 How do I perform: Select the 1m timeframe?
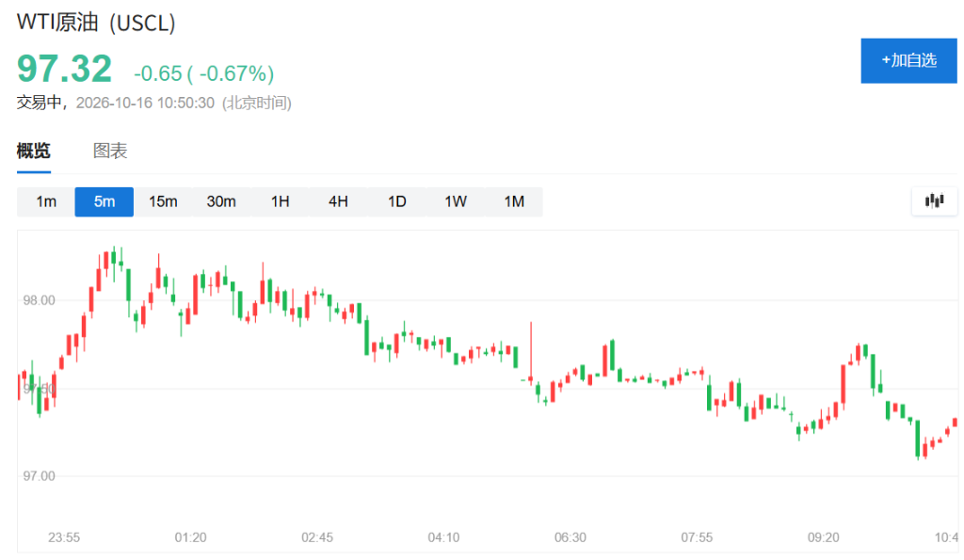pyautogui.click(x=46, y=201)
